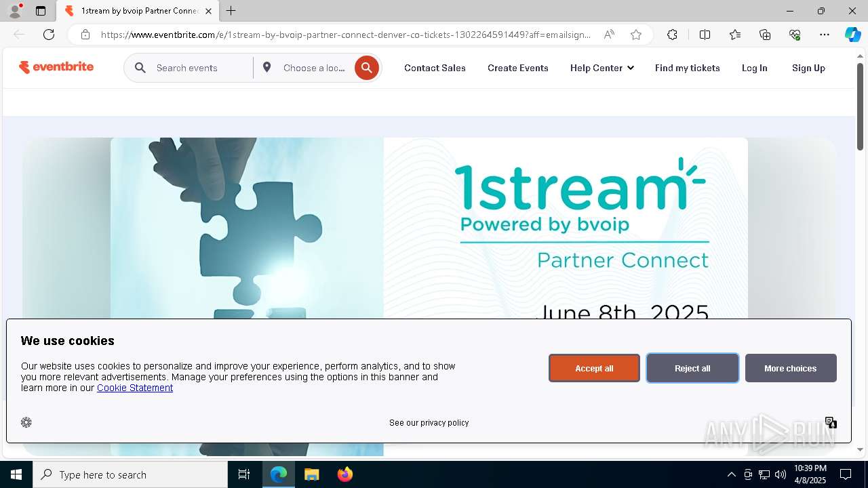Open Windows Start menu
868x488 pixels.
coord(16,474)
